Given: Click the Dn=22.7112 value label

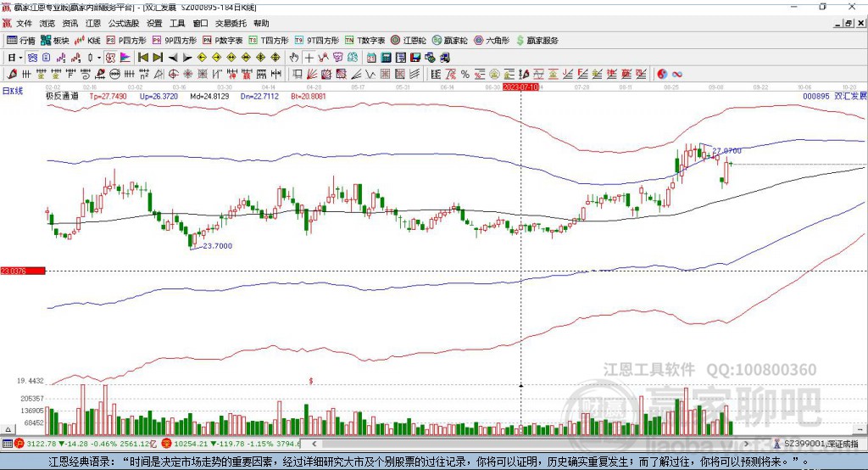Looking at the screenshot, I should pos(259,96).
